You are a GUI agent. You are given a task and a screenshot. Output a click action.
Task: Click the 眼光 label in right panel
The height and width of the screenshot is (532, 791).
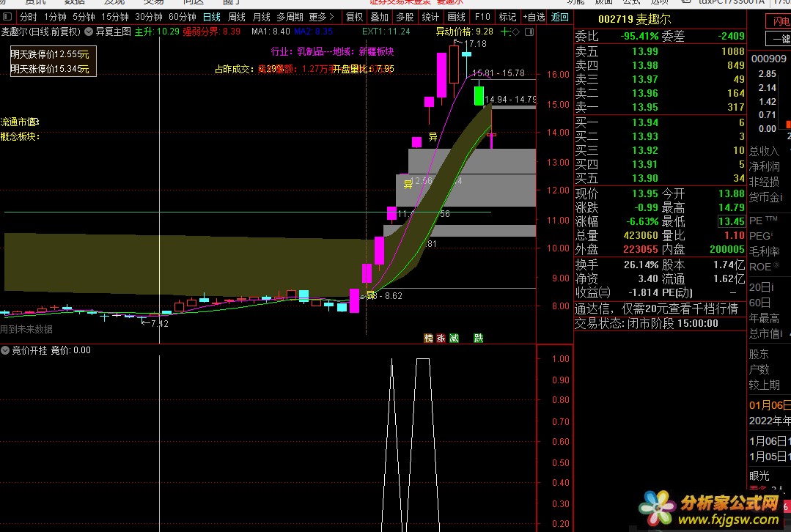pyautogui.click(x=759, y=476)
